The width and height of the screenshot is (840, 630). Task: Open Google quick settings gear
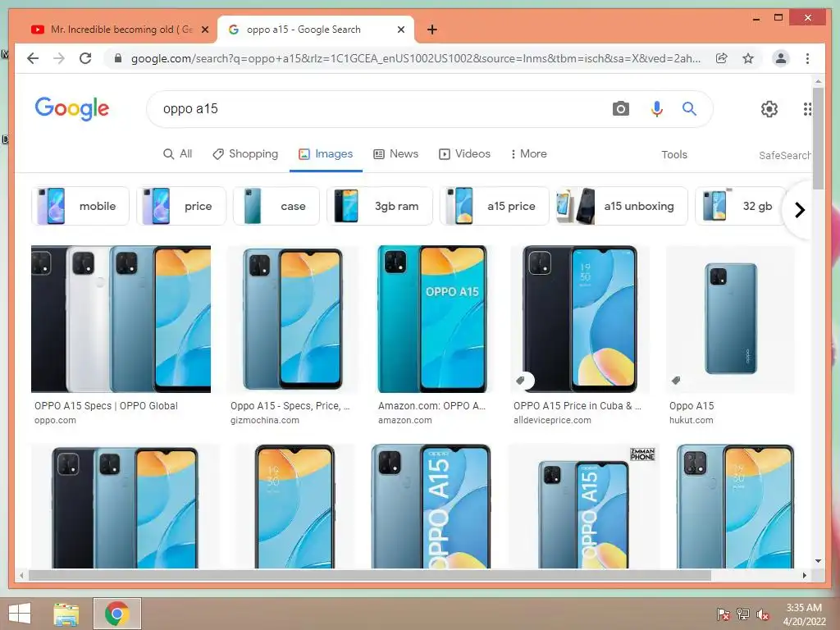[x=769, y=109]
